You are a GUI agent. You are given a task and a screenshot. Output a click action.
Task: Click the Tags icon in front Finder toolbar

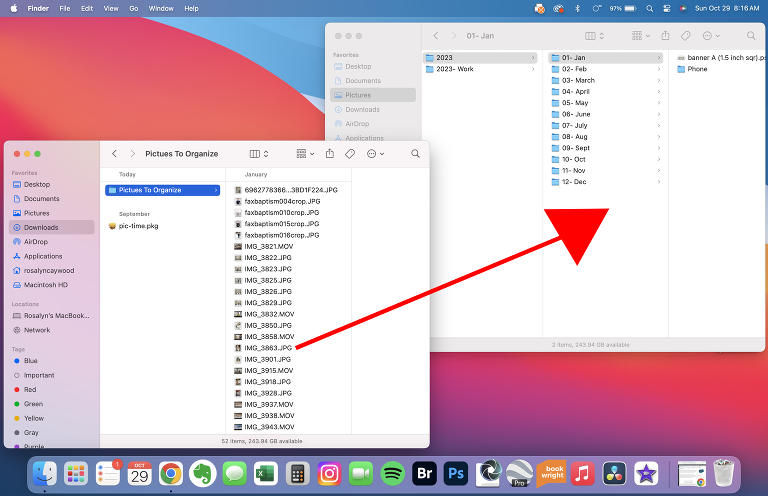(350, 154)
